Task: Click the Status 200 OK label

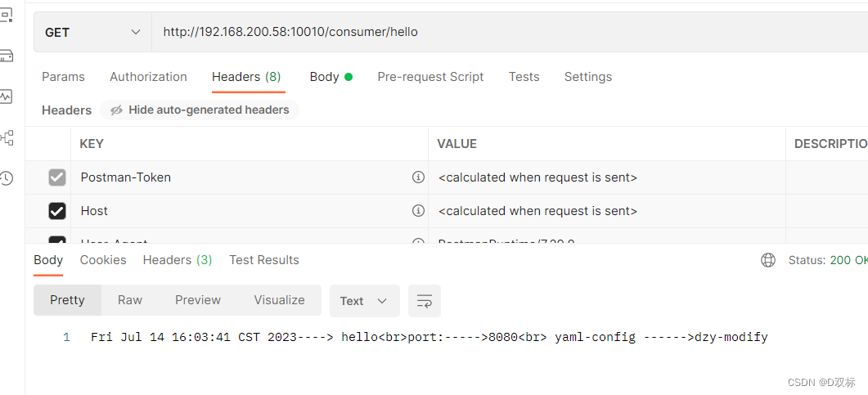Action: [828, 260]
